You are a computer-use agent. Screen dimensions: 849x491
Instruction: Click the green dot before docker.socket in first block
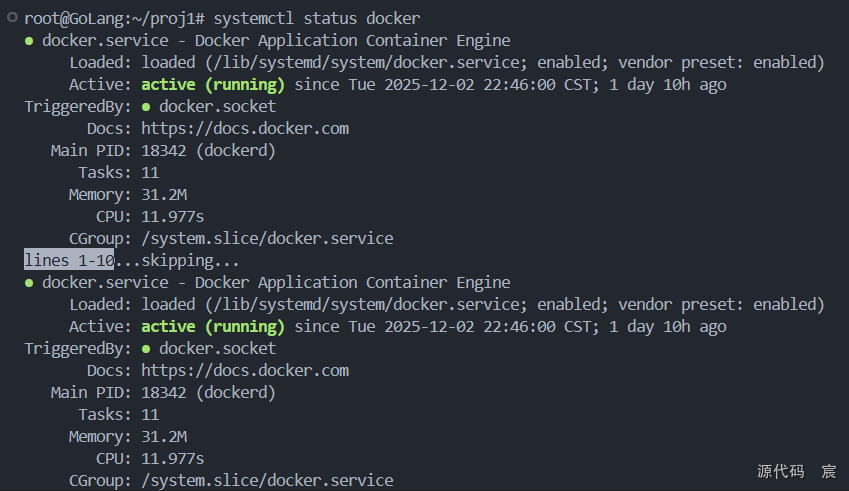(146, 107)
